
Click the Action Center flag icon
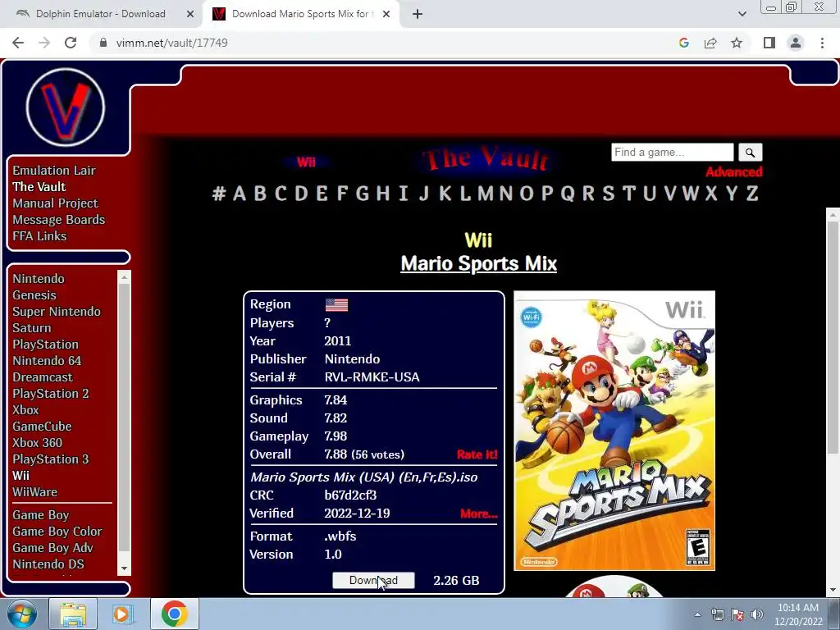(x=737, y=614)
